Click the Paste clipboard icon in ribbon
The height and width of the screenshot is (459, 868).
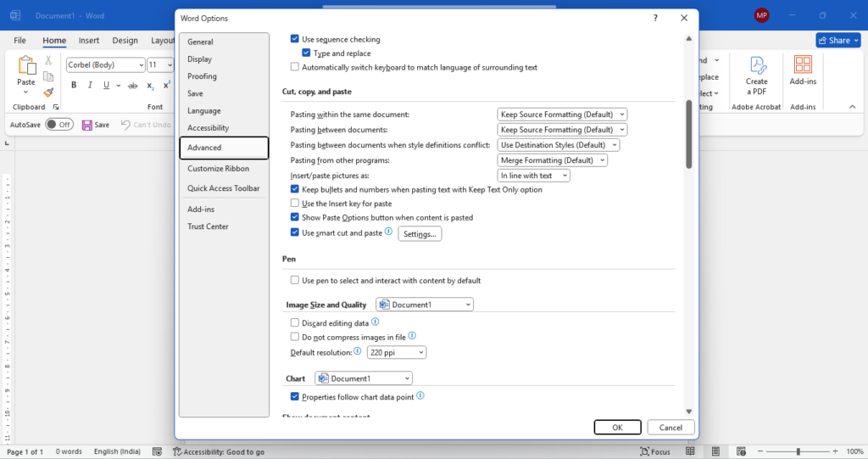pos(26,65)
